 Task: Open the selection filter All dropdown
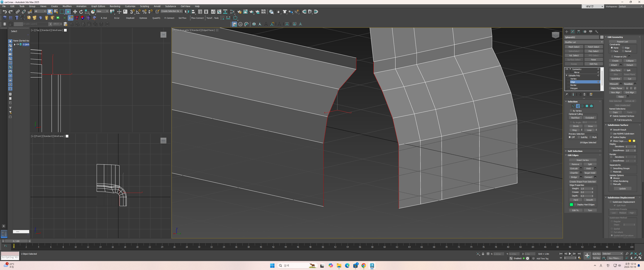click(40, 11)
